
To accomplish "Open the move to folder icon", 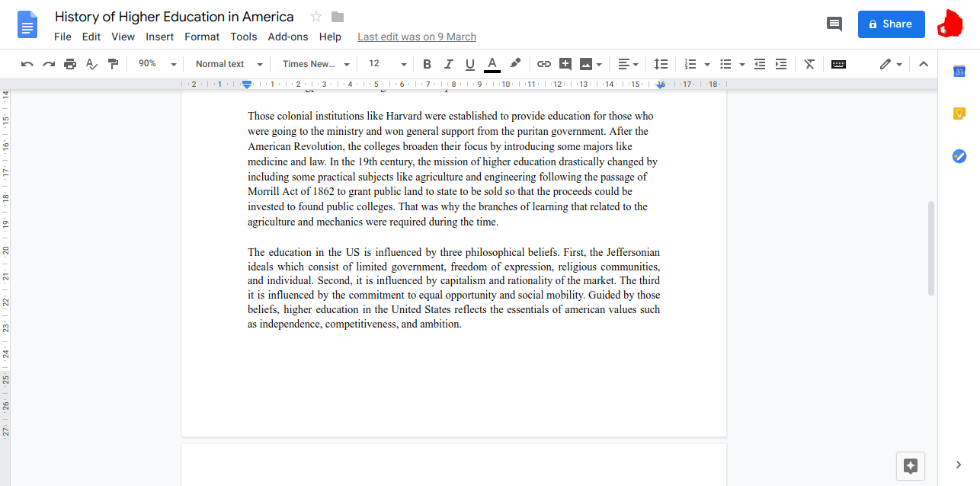I will (x=338, y=17).
